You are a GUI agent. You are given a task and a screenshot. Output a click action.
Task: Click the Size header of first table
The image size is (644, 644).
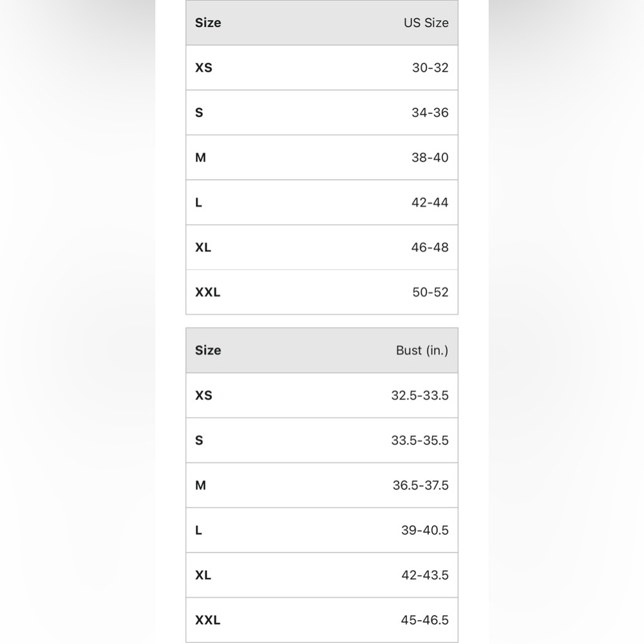[208, 23]
